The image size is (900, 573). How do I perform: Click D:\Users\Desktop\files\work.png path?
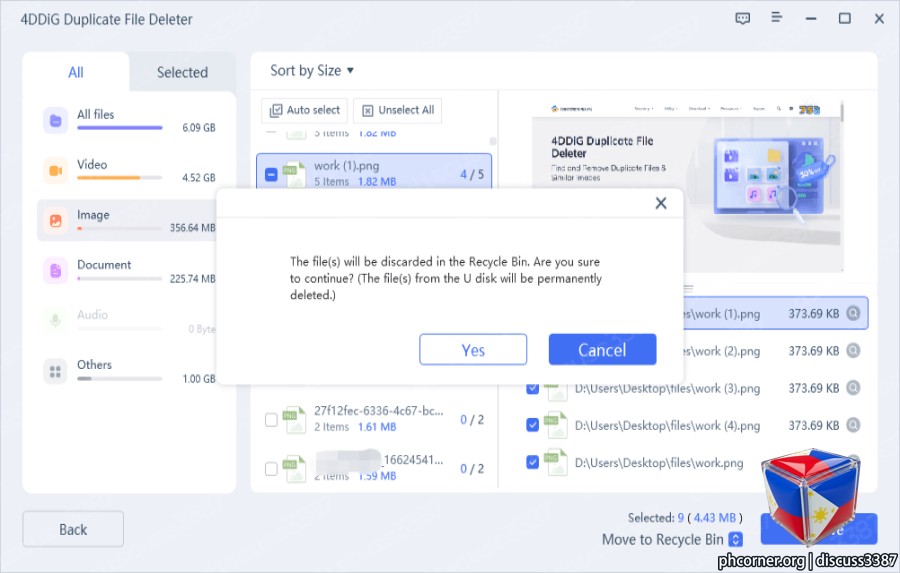click(x=659, y=463)
